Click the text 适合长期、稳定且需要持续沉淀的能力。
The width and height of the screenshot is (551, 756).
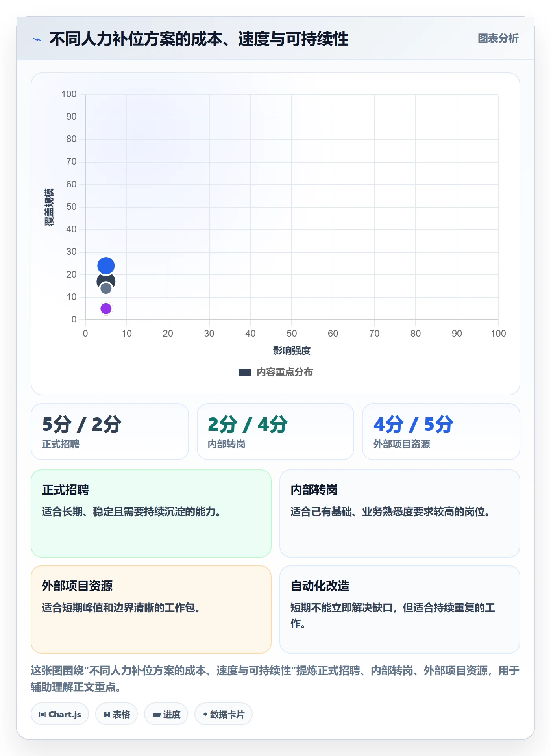tap(131, 512)
